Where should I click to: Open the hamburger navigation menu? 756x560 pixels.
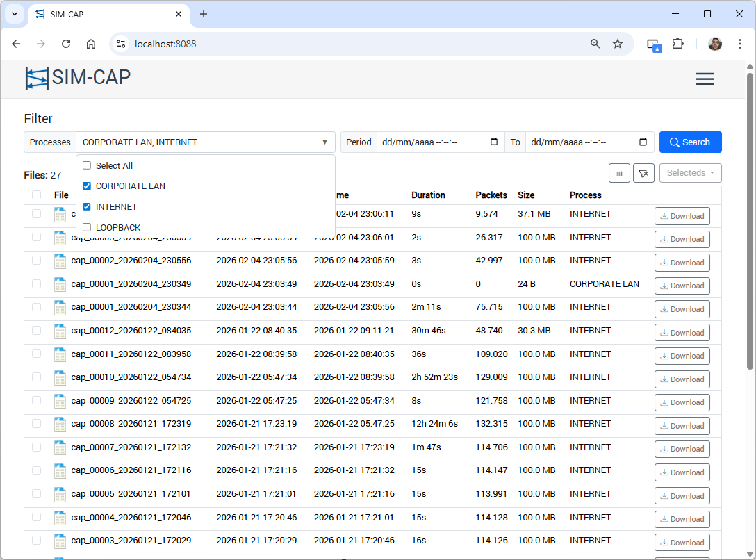point(705,79)
